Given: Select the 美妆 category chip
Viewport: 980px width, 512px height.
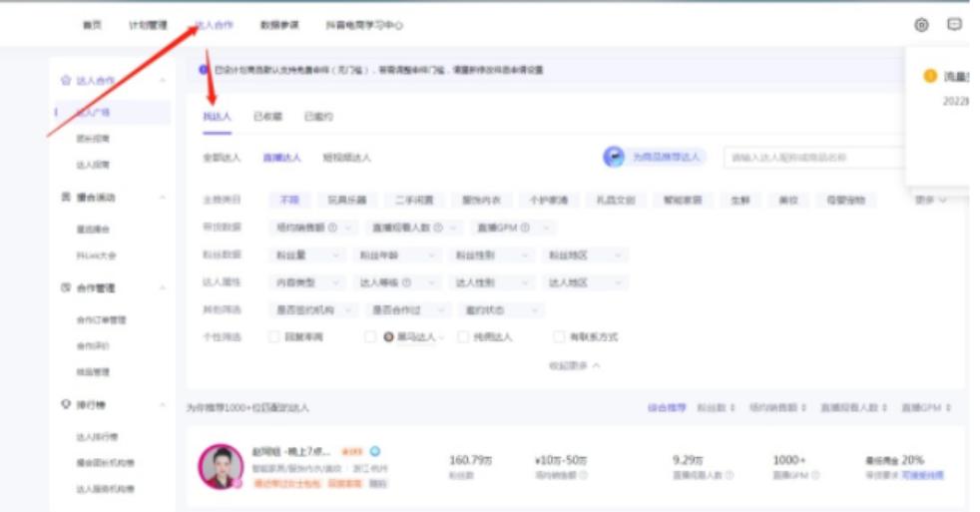Looking at the screenshot, I should click(788, 200).
